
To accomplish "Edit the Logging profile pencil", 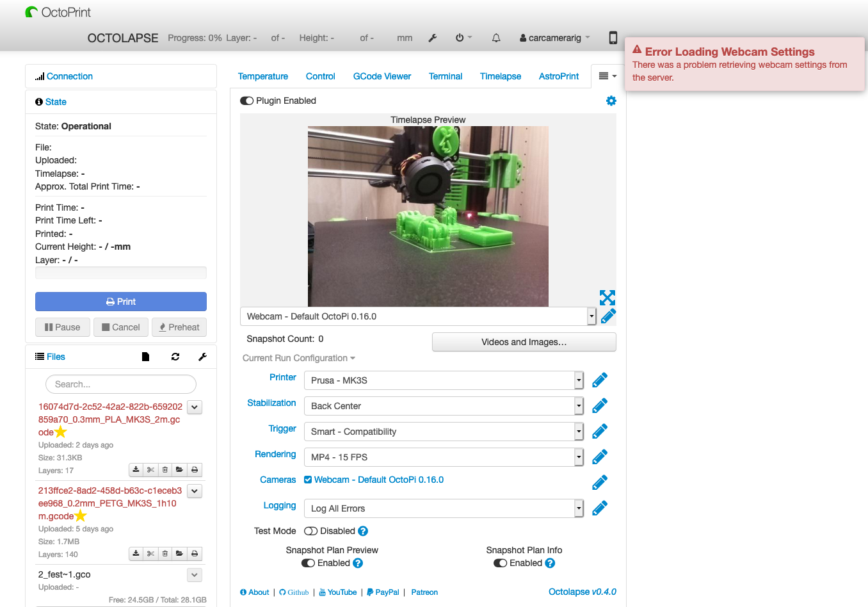I will pos(600,508).
